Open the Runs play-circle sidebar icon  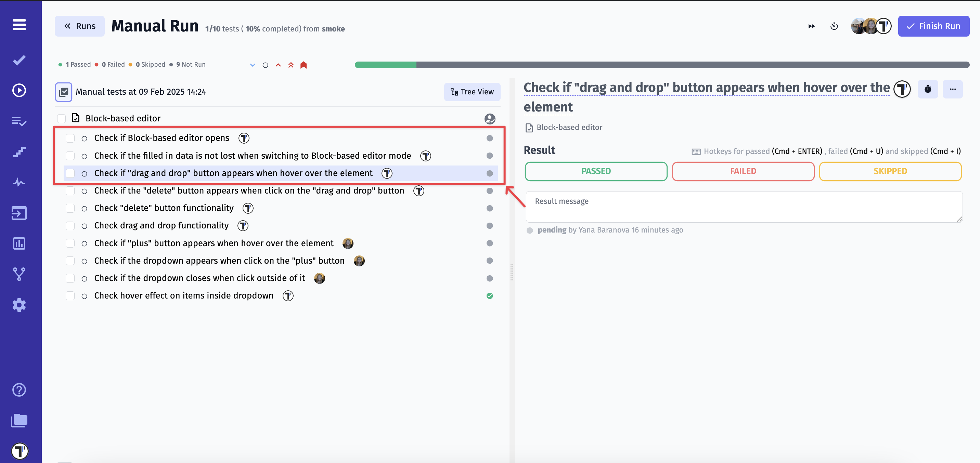point(19,91)
